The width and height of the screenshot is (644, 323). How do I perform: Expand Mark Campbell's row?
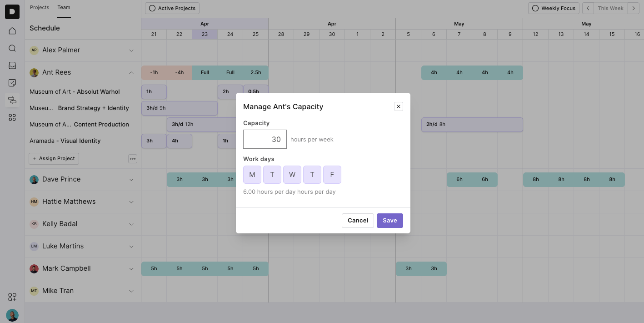(x=131, y=269)
